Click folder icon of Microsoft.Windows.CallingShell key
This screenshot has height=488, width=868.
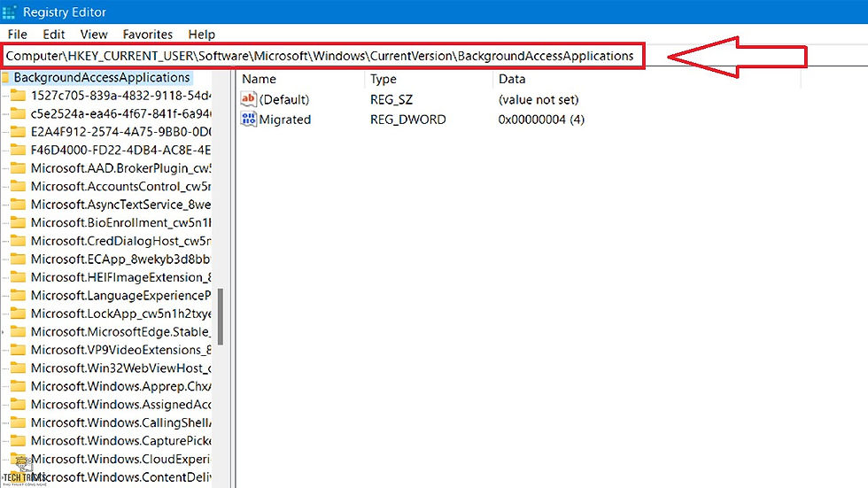coord(19,422)
